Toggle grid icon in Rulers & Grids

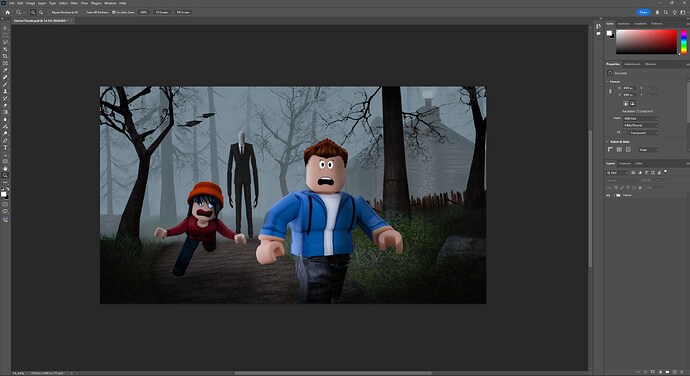tap(619, 149)
